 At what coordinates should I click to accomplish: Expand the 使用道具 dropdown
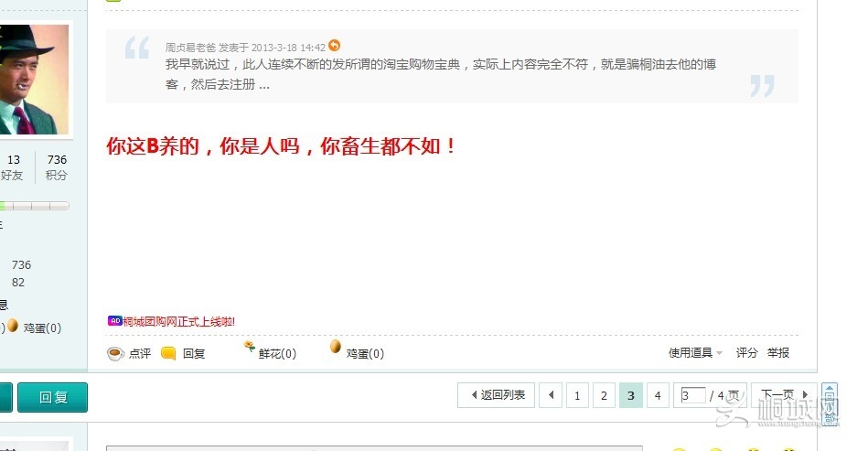[695, 353]
